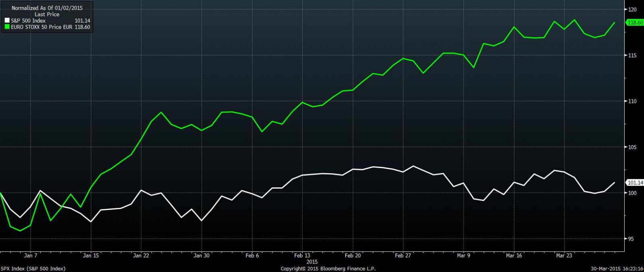Click the green 118.60 price tag
The height and width of the screenshot is (272, 644).
click(635, 23)
